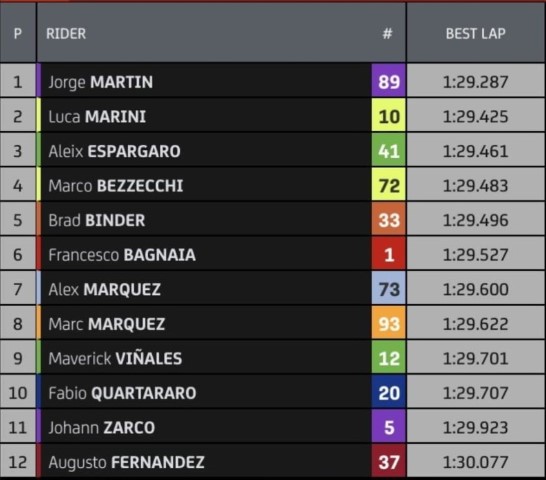Select the red number 1 badge
Image resolution: width=546 pixels, height=480 pixels.
[x=389, y=254]
